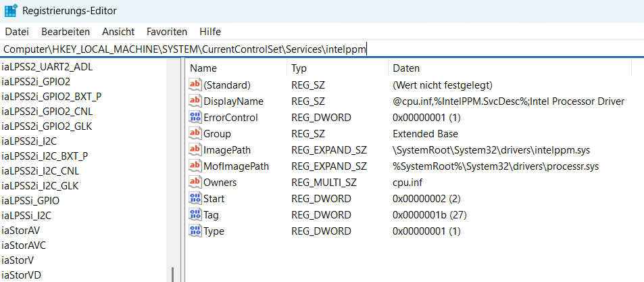Click the Group string value icon
The width and height of the screenshot is (644, 282).
tap(195, 134)
